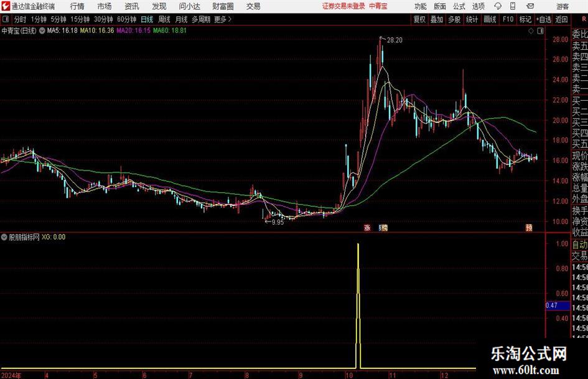
Task: Click the MA20: 16.15 indicator label
Action: coord(134,30)
